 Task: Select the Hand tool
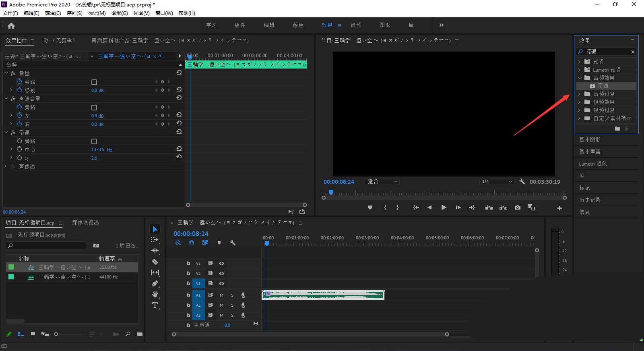coord(155,294)
